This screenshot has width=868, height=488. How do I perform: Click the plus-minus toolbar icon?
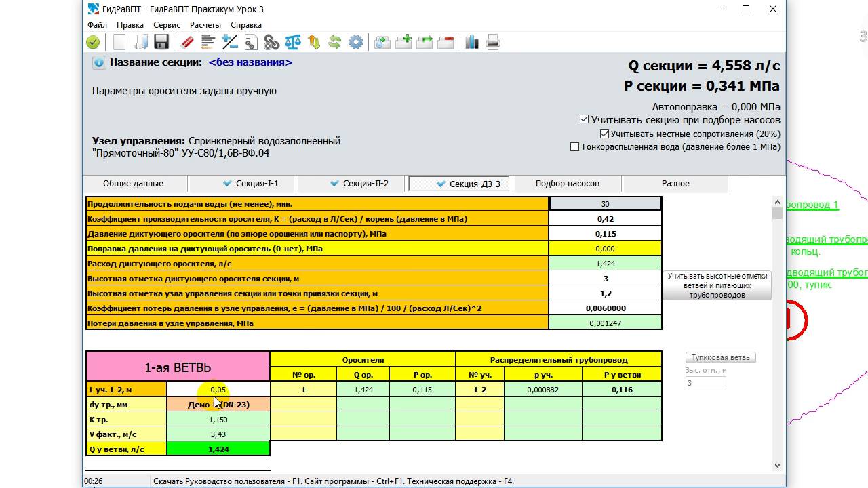229,42
